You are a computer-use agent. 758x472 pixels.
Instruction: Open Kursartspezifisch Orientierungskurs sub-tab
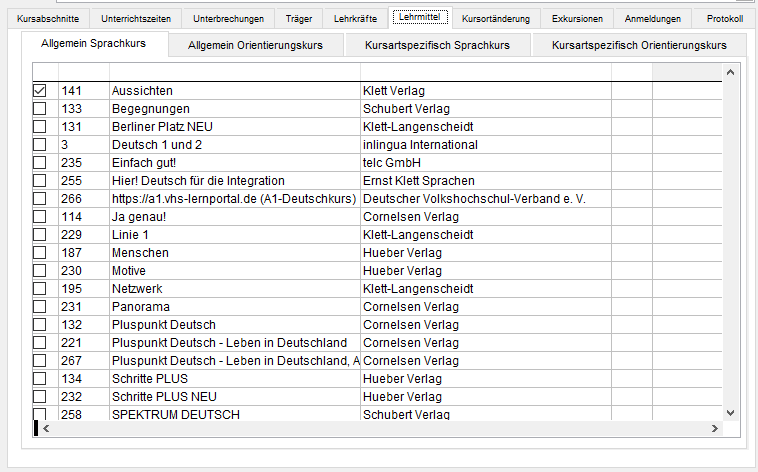639,45
